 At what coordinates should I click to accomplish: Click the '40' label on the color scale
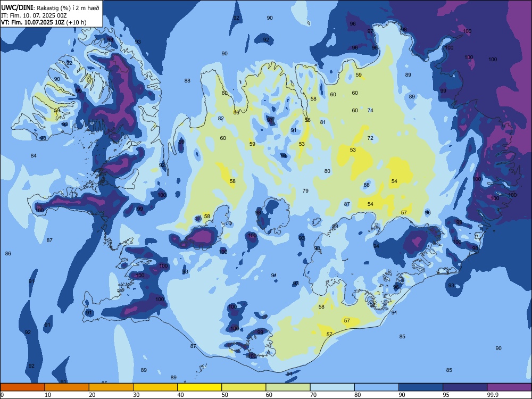[180, 395]
